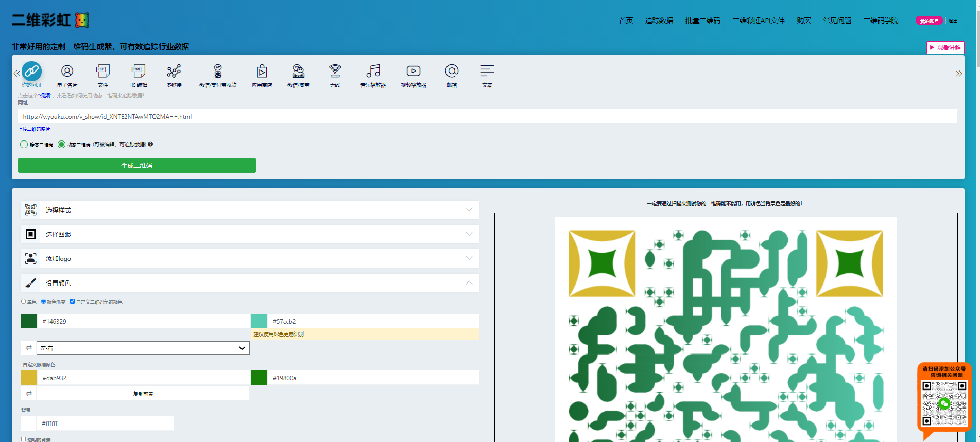Click the right double-arrow in type carousel
The image size is (980, 442).
click(x=959, y=74)
